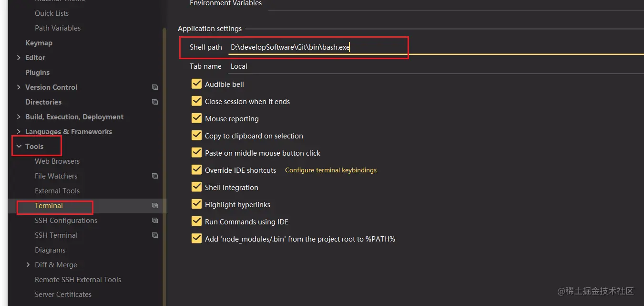Image resolution: width=644 pixels, height=306 pixels.
Task: Expand Diff & Merge subsection
Action: pos(28,265)
